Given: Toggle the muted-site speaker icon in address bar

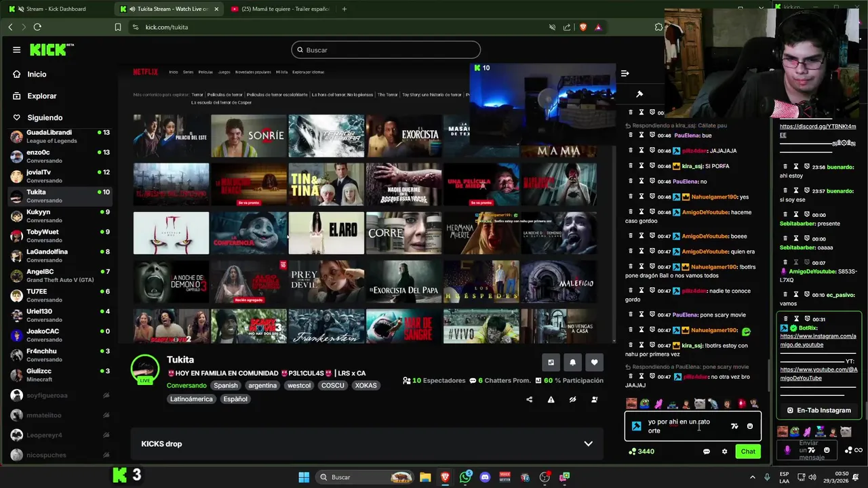Looking at the screenshot, I should point(551,27).
